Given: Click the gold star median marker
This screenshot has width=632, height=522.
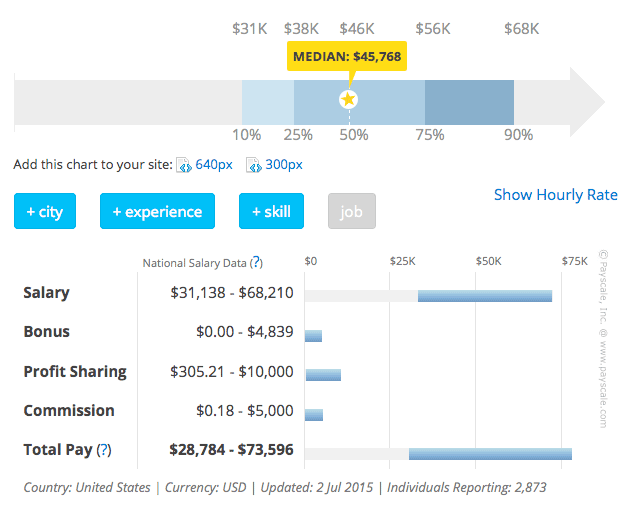Looking at the screenshot, I should tap(349, 99).
